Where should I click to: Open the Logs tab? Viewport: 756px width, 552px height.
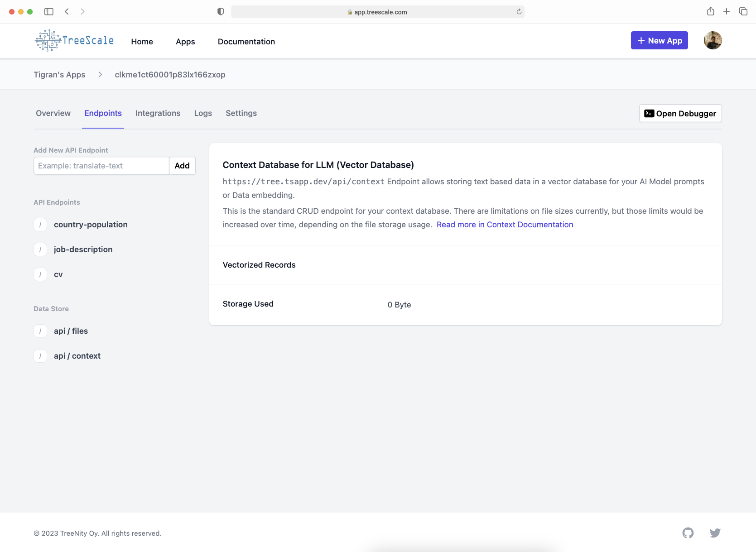click(203, 113)
